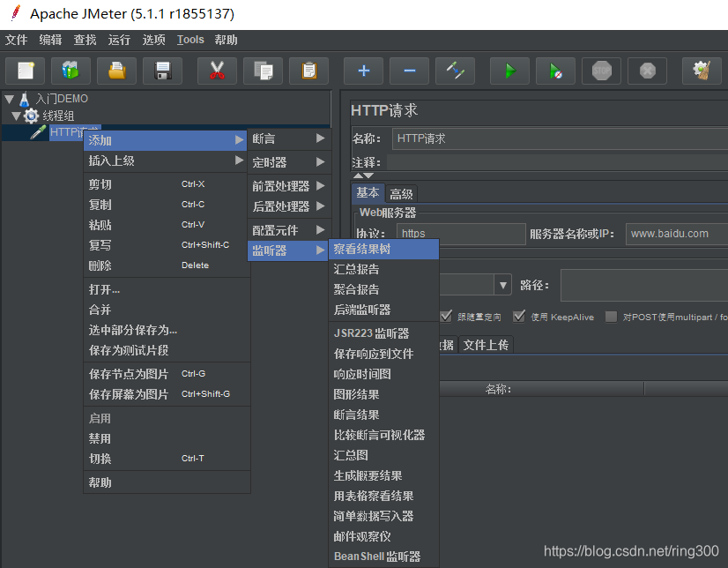Viewport: 728px width, 568px height.
Task: Toggle the Follow Redirects checkbox
Action: pyautogui.click(x=446, y=317)
